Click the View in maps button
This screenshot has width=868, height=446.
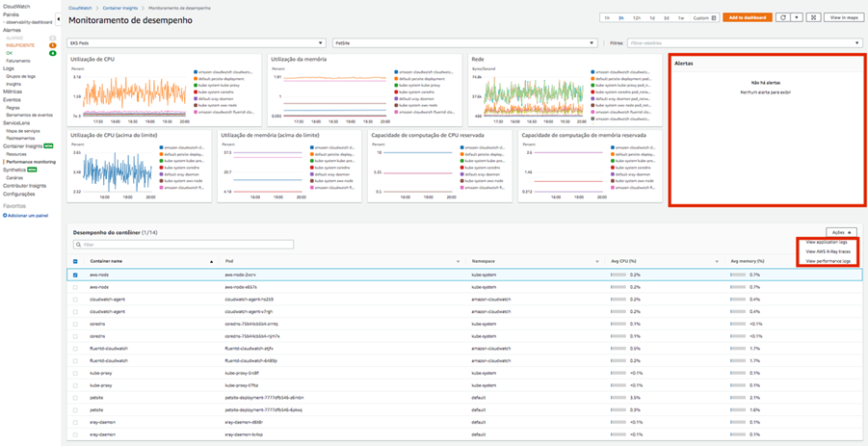click(x=844, y=17)
